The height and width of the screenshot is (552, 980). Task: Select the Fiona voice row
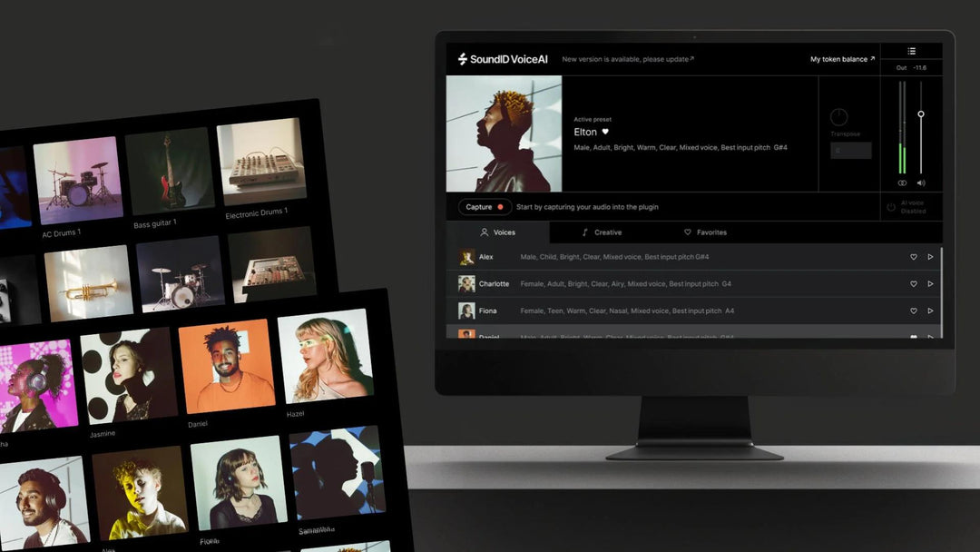[692, 310]
